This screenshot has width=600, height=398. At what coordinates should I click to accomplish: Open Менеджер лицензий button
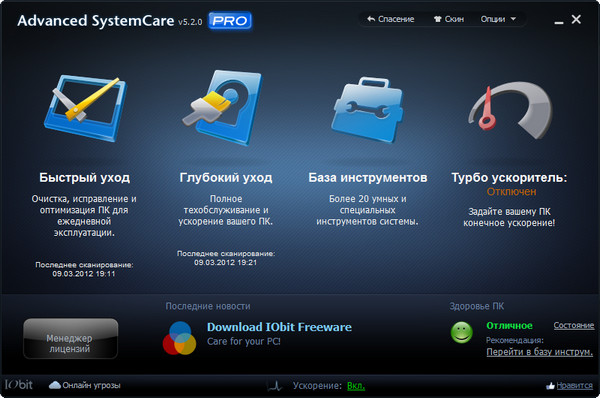tap(70, 338)
